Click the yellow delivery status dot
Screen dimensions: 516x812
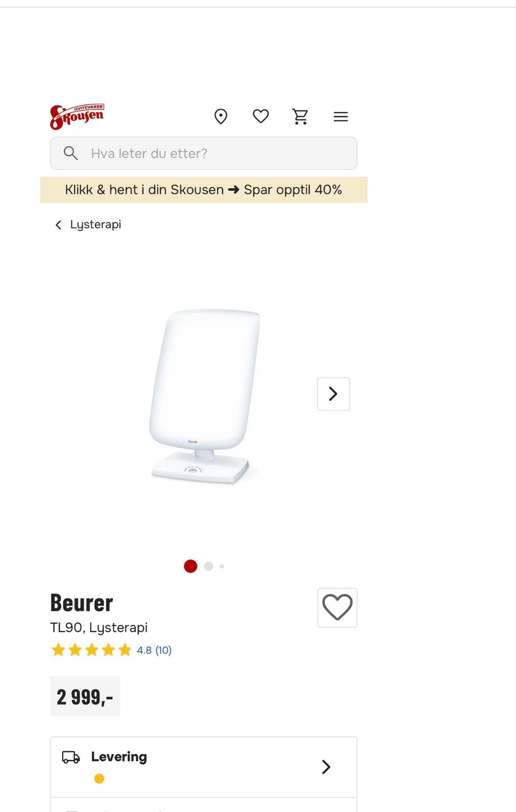tap(99, 779)
